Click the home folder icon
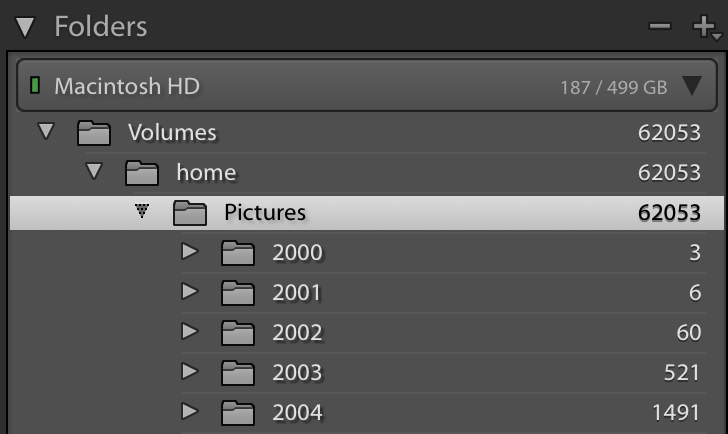The width and height of the screenshot is (728, 434). [141, 172]
